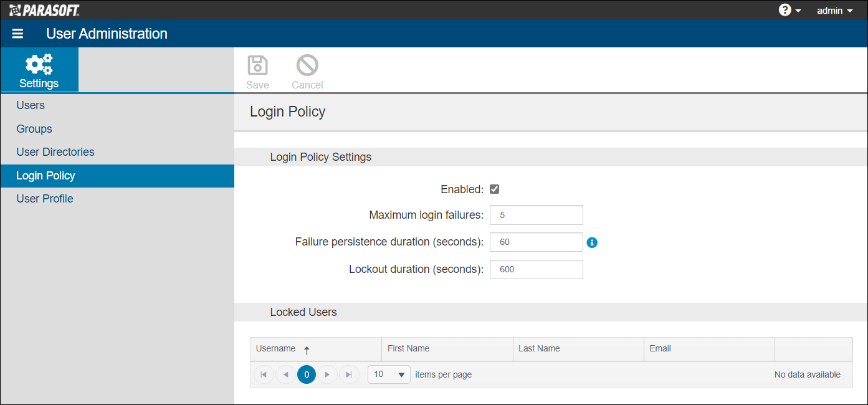Click the Settings gears icon
This screenshot has height=405, width=868.
coord(39,64)
